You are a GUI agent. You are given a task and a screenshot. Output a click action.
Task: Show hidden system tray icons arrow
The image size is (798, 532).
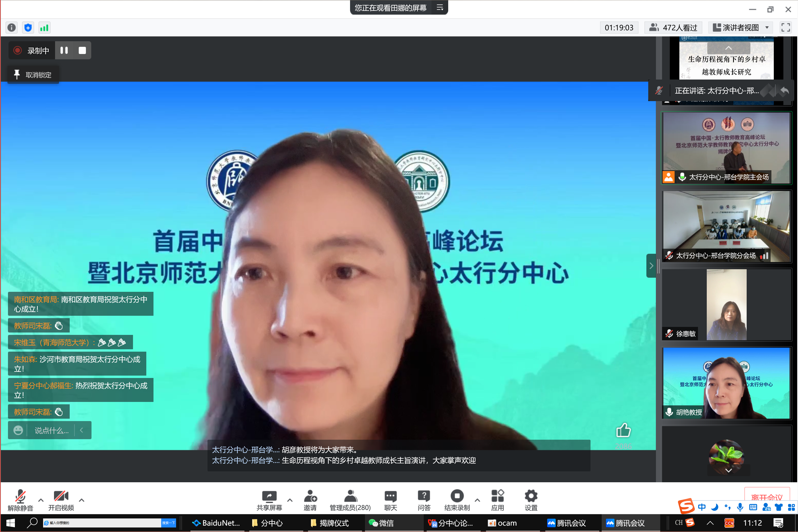pyautogui.click(x=710, y=523)
